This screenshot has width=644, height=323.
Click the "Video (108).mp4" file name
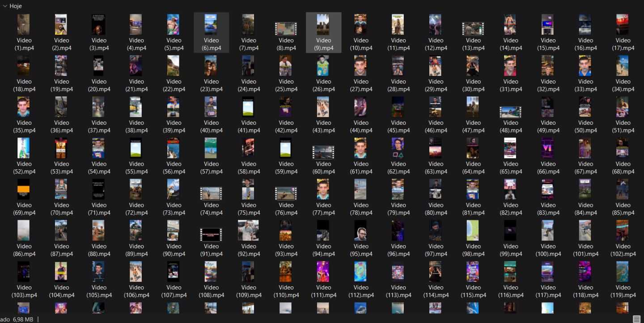(x=211, y=291)
